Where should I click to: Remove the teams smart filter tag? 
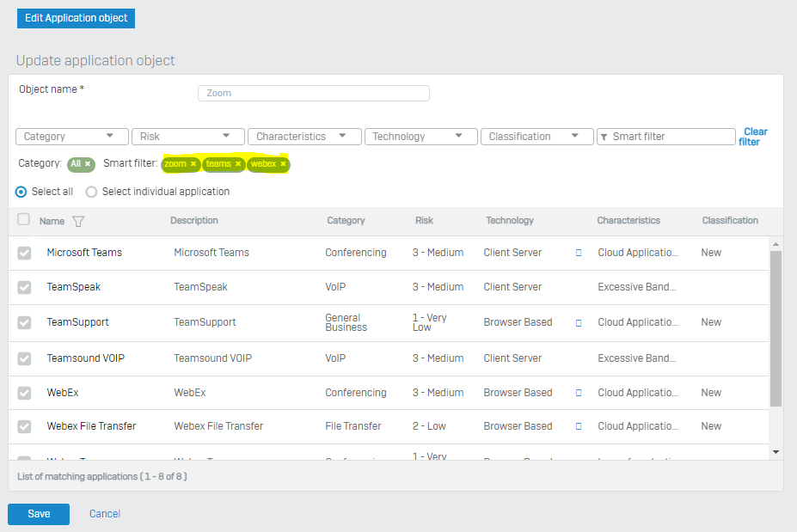(237, 163)
